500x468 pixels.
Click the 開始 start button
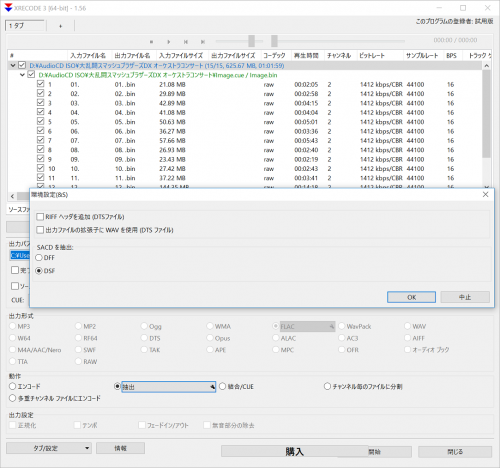(x=390, y=452)
